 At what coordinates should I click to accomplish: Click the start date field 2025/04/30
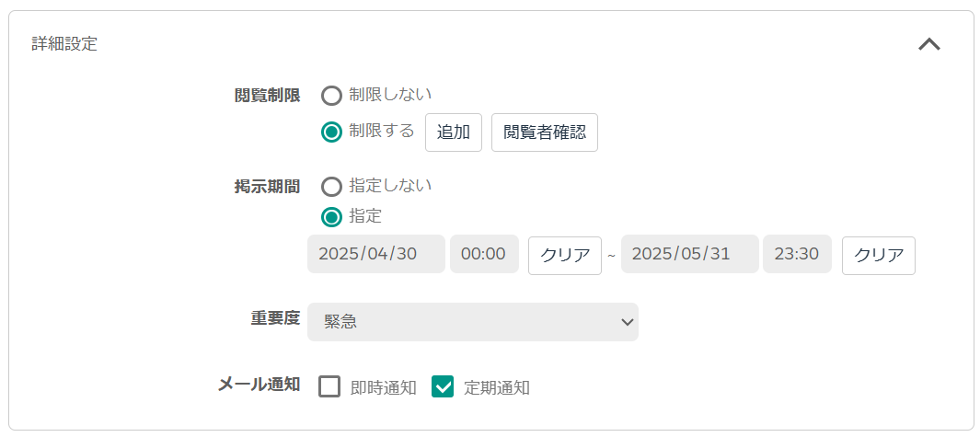pos(376,254)
